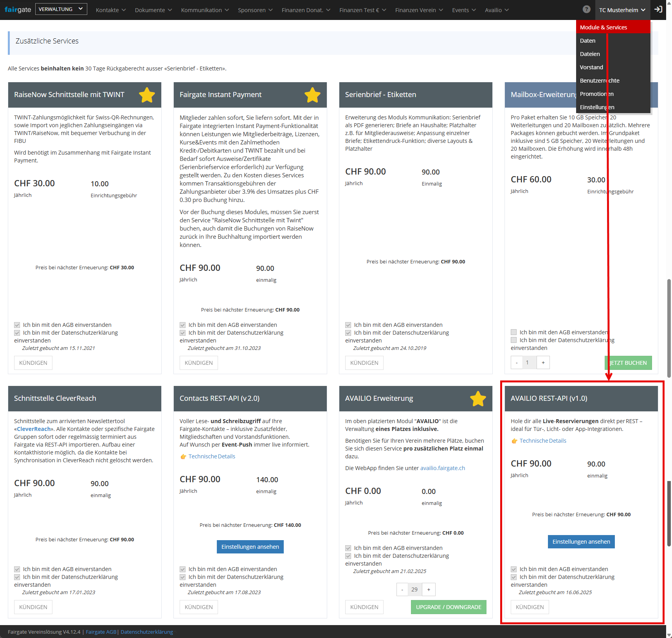This screenshot has height=638, width=672.
Task: Toggle AGB checkbox in Fairgate Instant Payment card
Action: pos(182,325)
